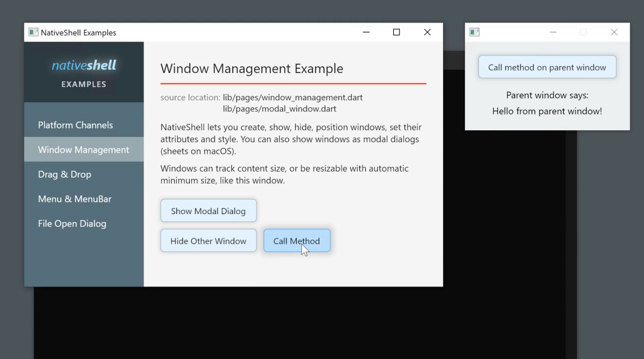Minimize the NativeShell Examples window

(366, 32)
